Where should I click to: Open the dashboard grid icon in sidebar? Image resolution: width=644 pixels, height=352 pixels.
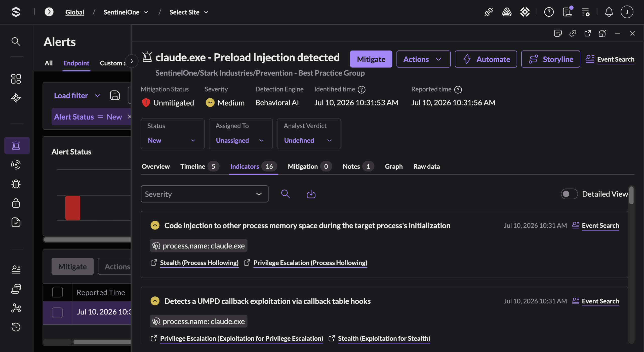pos(16,79)
